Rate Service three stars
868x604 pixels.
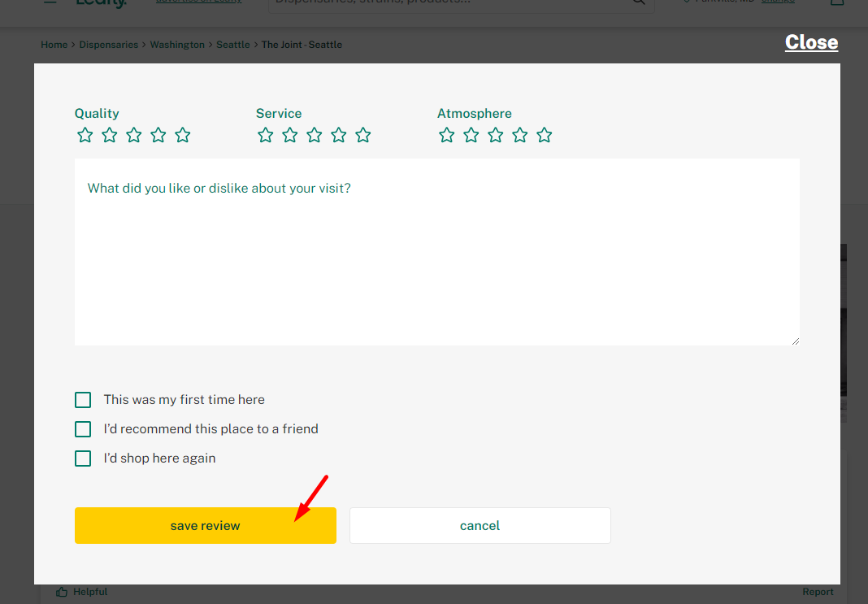[315, 135]
